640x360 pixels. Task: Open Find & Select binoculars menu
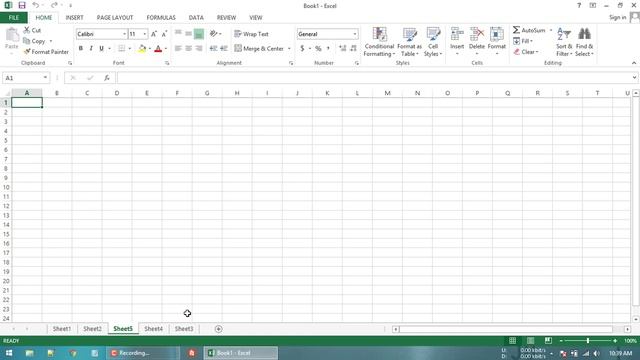(584, 42)
